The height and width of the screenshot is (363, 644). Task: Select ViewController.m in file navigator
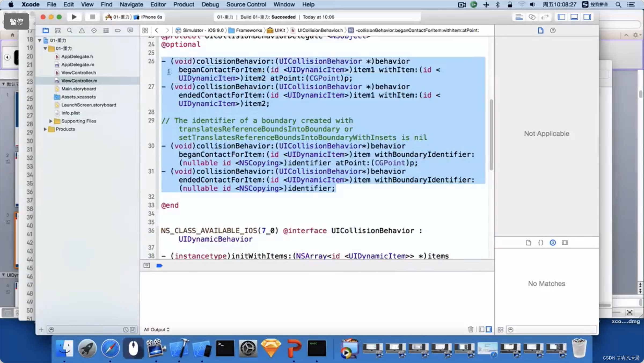(80, 81)
